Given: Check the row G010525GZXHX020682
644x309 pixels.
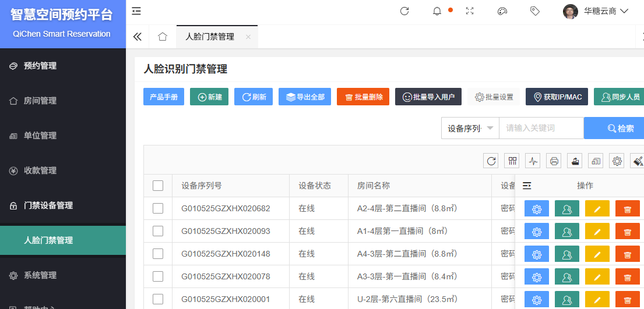Looking at the screenshot, I should 158,208.
